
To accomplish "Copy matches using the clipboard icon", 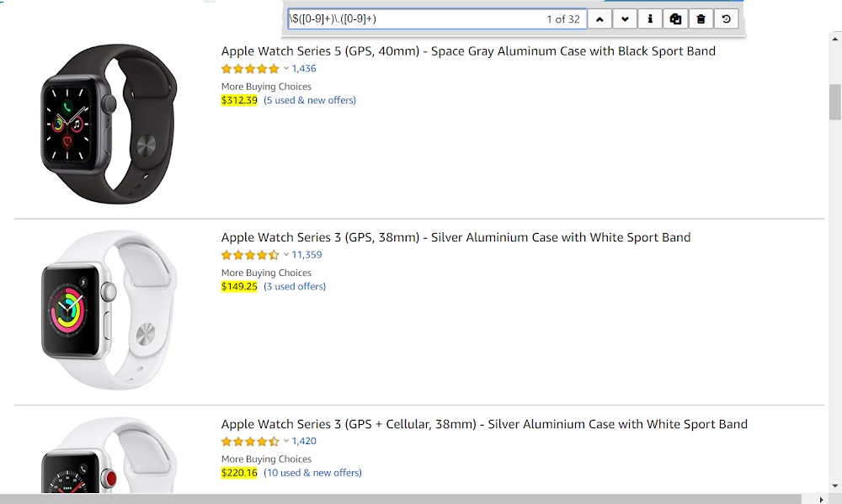I will (x=675, y=19).
